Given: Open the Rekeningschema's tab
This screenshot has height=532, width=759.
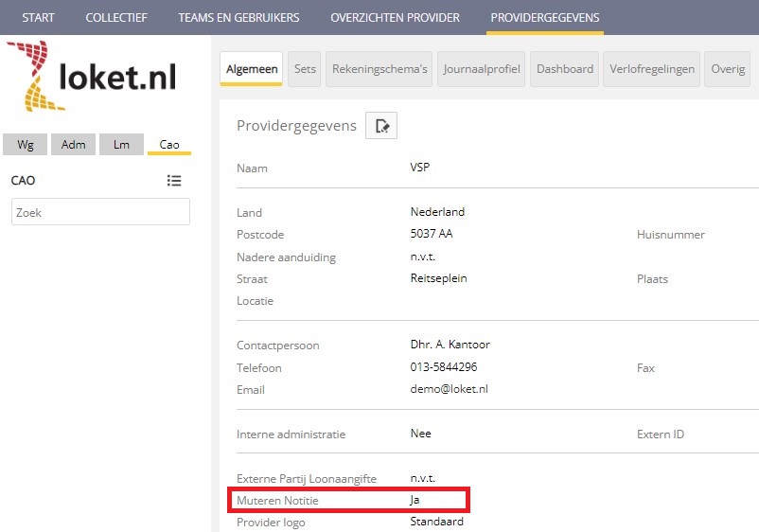Looking at the screenshot, I should click(379, 69).
